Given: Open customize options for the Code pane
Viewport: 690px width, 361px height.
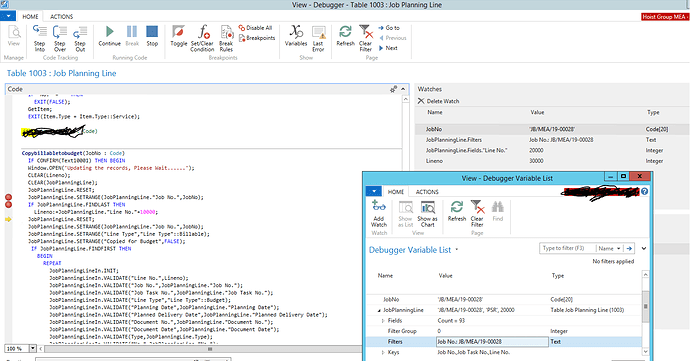Looking at the screenshot, I should pyautogui.click(x=393, y=89).
